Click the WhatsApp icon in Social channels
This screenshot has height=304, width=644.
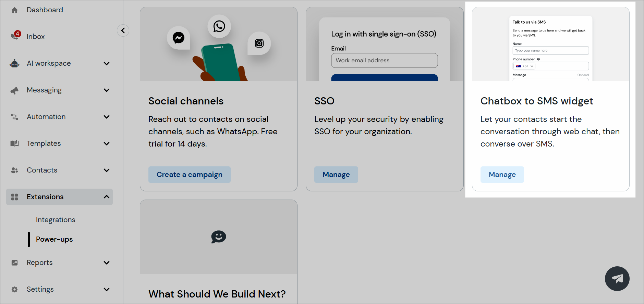pyautogui.click(x=219, y=26)
